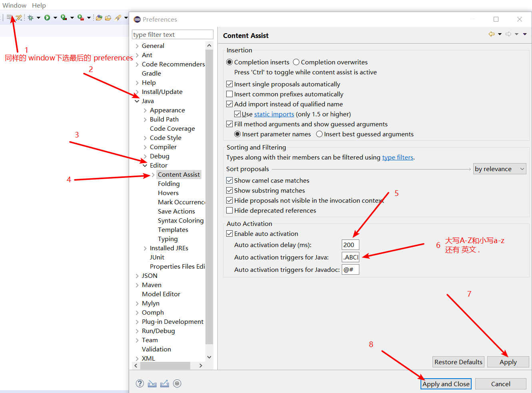The image size is (532, 393).
Task: Launch the program with the Run icon
Action: (x=47, y=18)
